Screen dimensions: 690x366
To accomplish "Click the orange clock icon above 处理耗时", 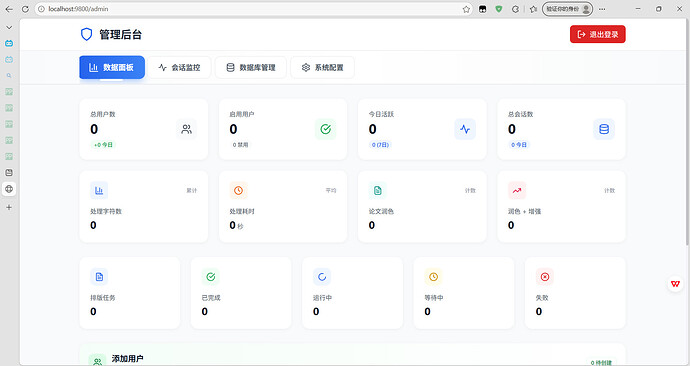I will pos(239,190).
